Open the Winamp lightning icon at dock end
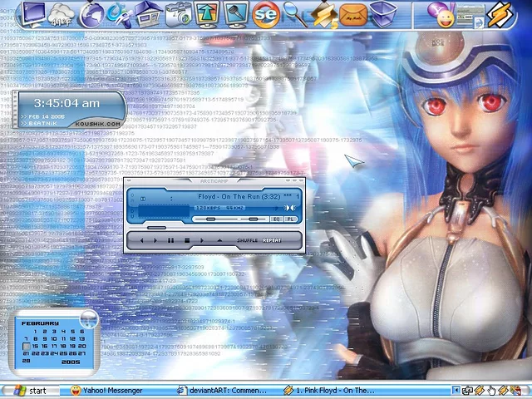The width and height of the screenshot is (532, 399). click(500, 15)
